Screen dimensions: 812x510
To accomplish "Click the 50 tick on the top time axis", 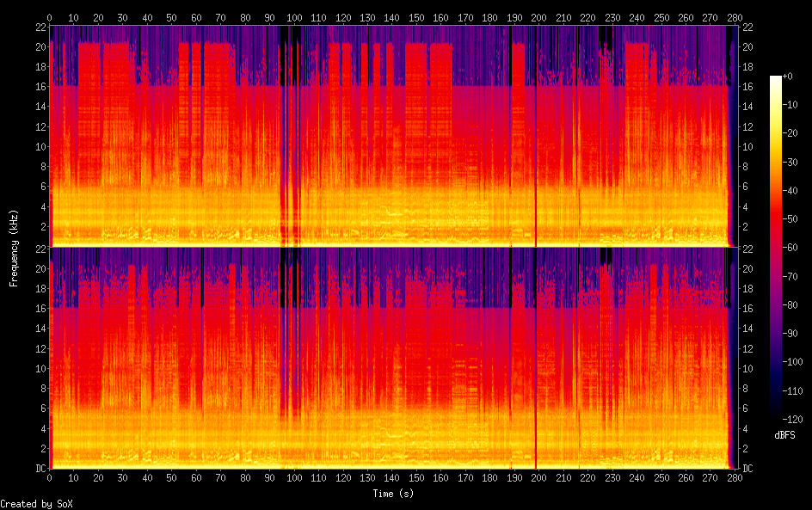I will [172, 16].
